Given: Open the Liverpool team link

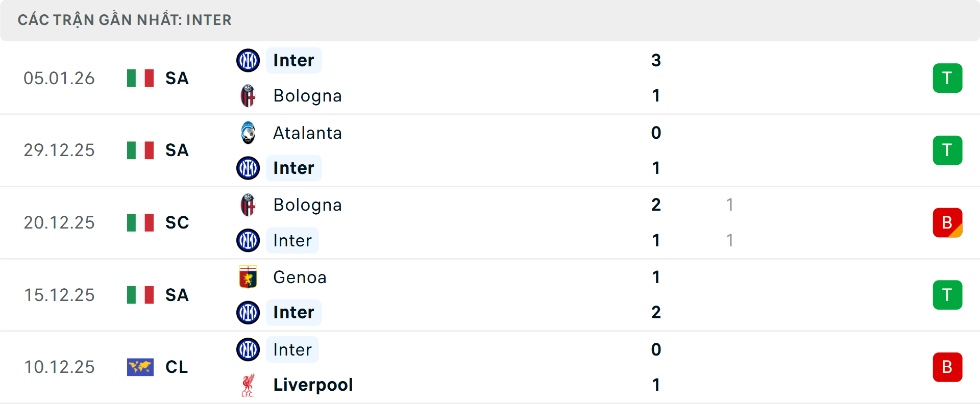Looking at the screenshot, I should [313, 385].
